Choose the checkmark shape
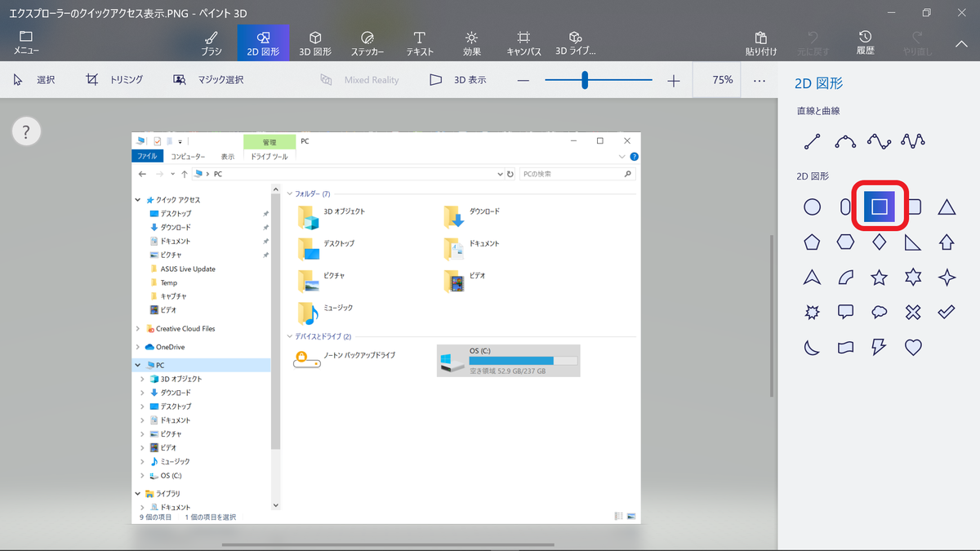 947,312
